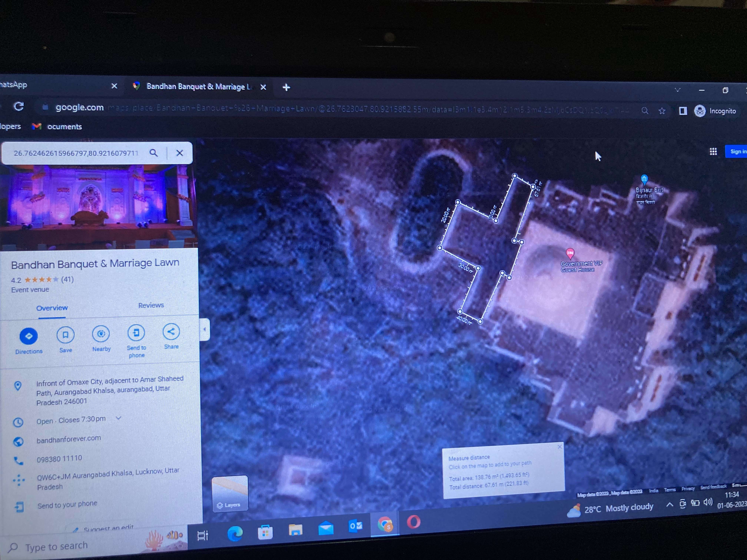747x560 pixels.
Task: Click the Directions icon button
Action: (x=29, y=336)
